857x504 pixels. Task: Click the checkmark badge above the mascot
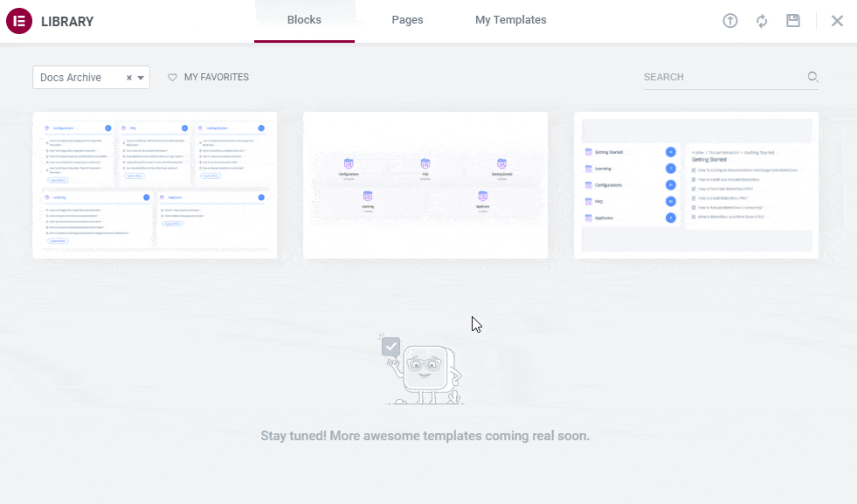click(x=390, y=346)
